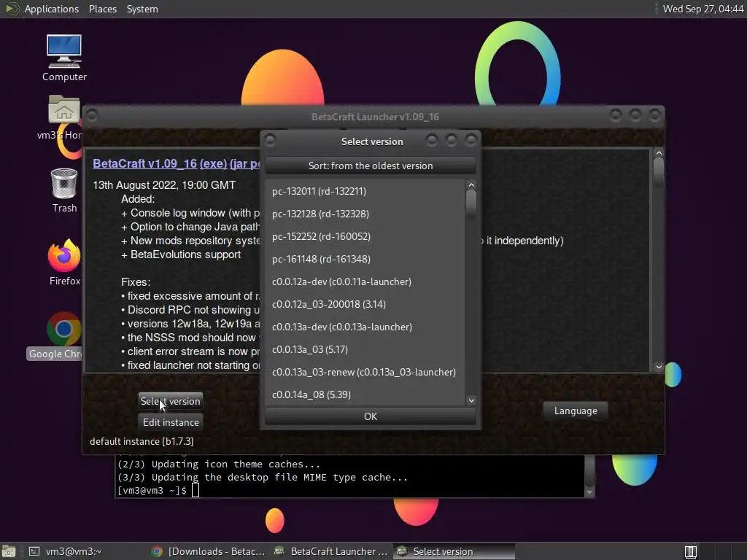Open the BetaCraft Launcher window menu button
This screenshot has width=747, height=560.
[92, 116]
